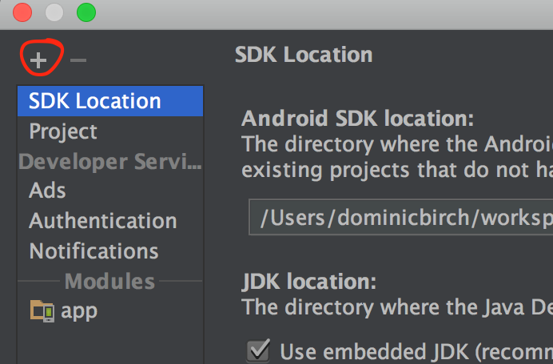This screenshot has height=364, width=553.
Task: Select Ads under Developer Services
Action: pos(110,190)
